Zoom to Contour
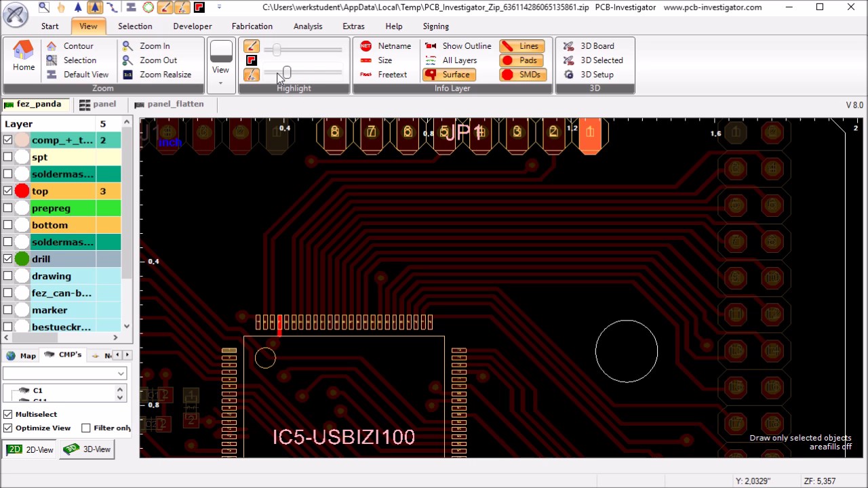 point(71,46)
